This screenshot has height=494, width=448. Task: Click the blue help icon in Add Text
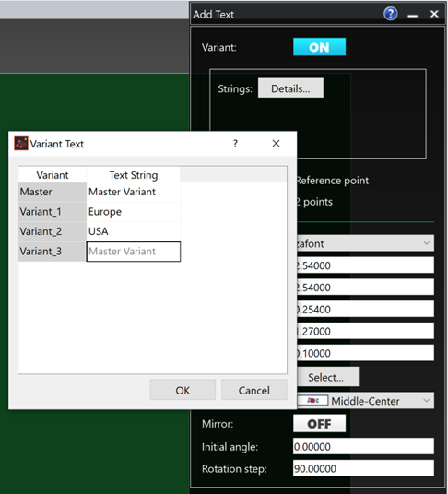[x=390, y=14]
